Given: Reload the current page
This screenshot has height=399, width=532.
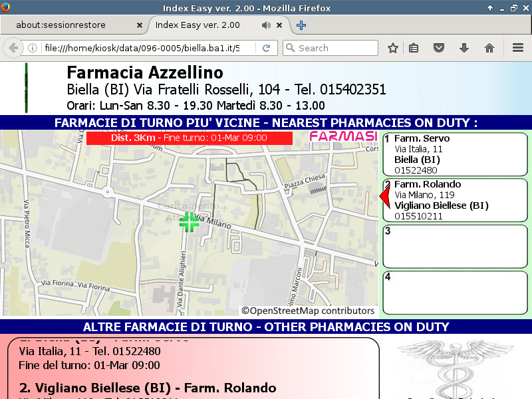Looking at the screenshot, I should (266, 48).
